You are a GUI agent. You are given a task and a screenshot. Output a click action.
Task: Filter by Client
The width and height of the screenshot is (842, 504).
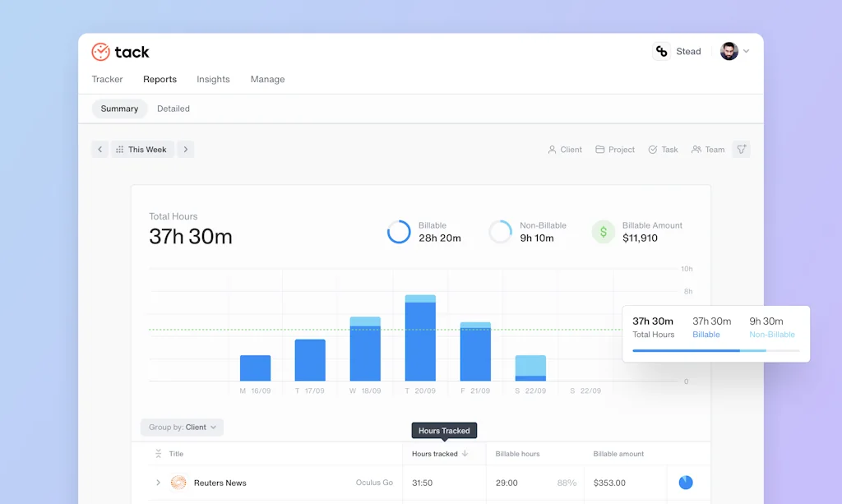[x=564, y=149]
